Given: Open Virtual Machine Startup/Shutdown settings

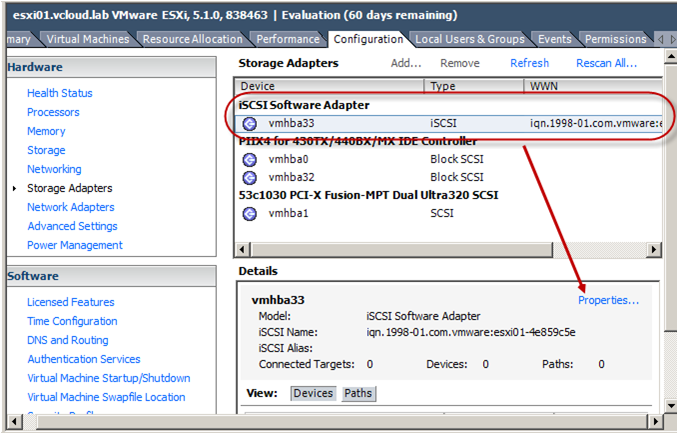Looking at the screenshot, I should click(109, 378).
